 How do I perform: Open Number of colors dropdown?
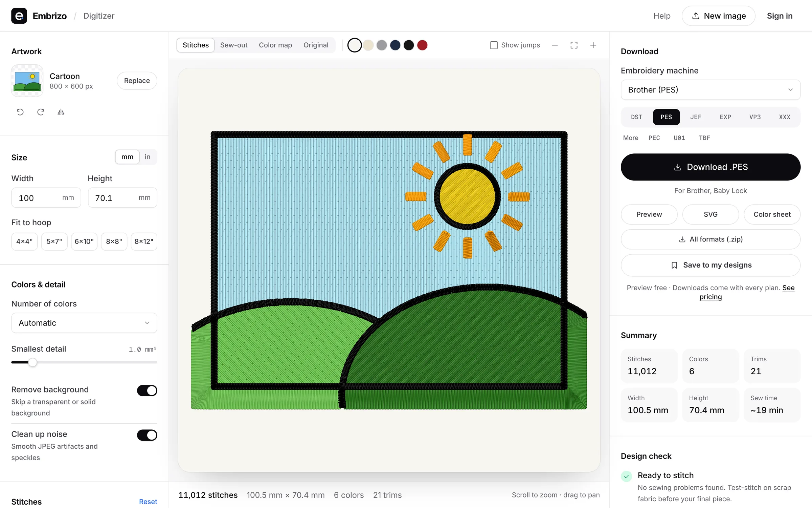tap(84, 323)
